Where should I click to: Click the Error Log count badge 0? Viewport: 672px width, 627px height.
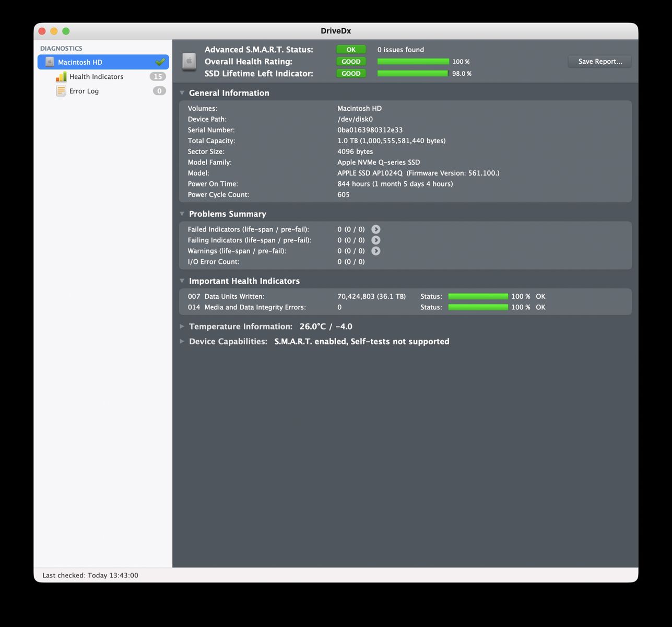tap(159, 91)
